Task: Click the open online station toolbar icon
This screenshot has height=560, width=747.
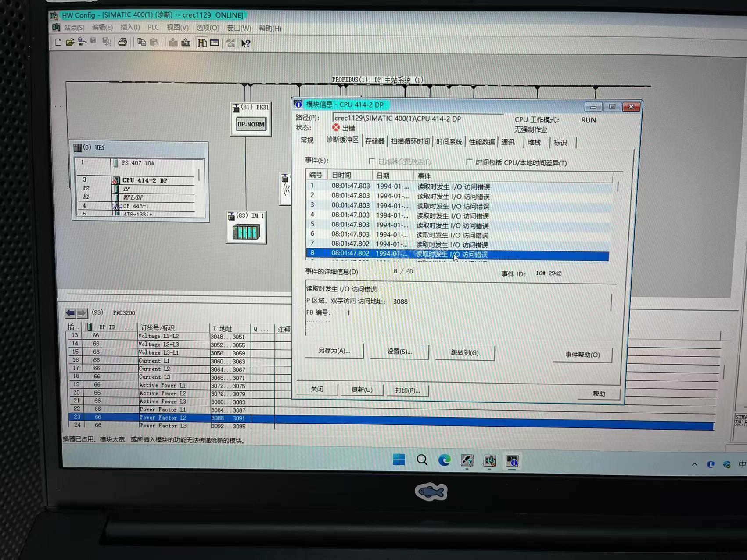Action: (82, 42)
